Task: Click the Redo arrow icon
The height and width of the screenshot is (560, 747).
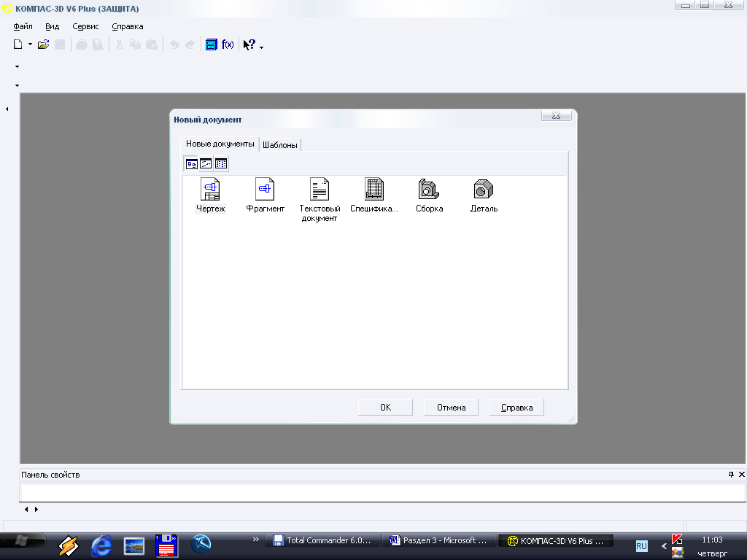Action: pyautogui.click(x=190, y=44)
